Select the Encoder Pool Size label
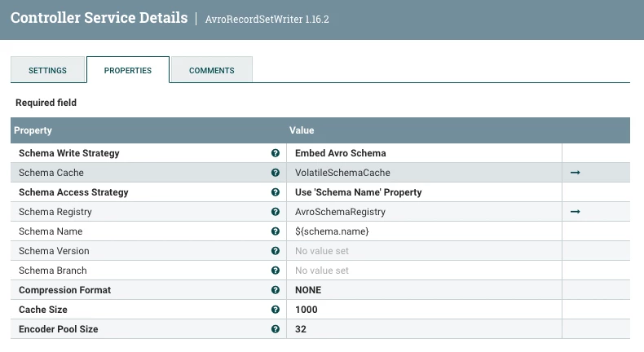644x352 pixels. [x=59, y=329]
